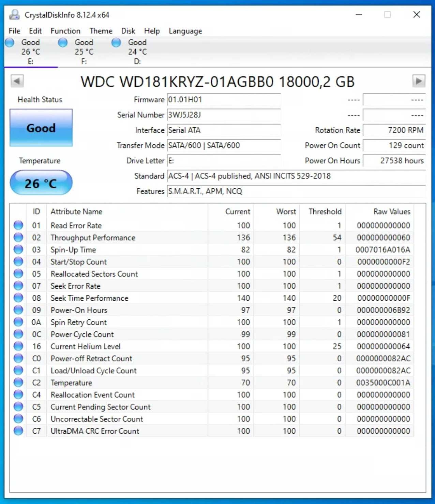Click status orb for Load/Unload Cycle Count

18,370
